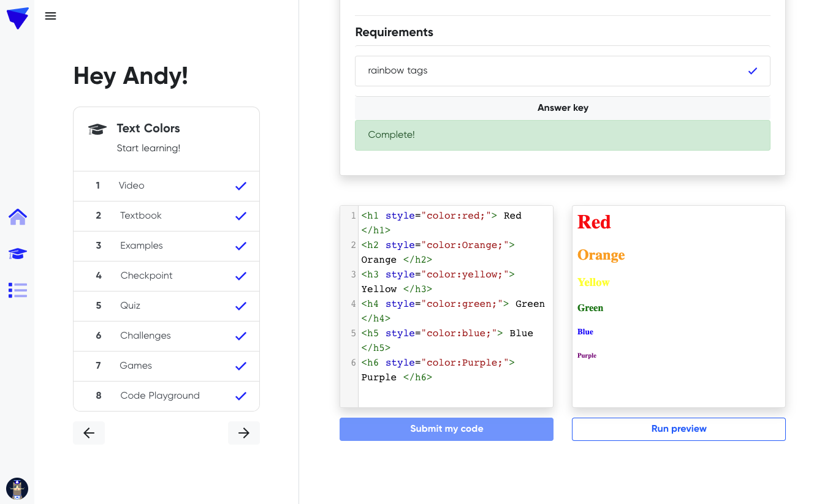The height and width of the screenshot is (504, 822).
Task: Click the Run preview button
Action: point(679,429)
